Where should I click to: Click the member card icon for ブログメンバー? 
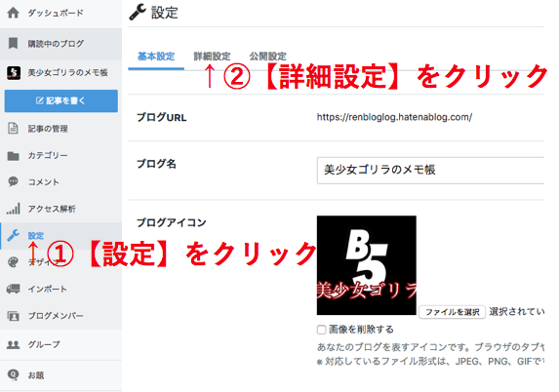coord(14,316)
